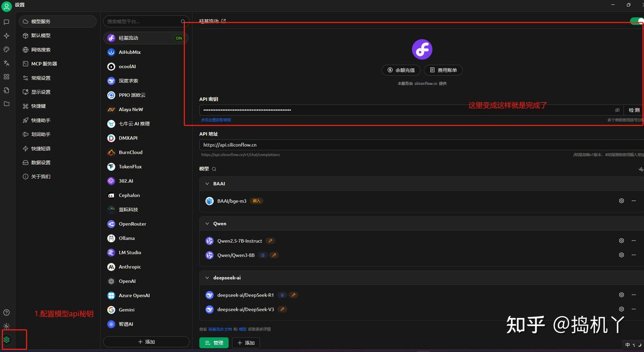The height and width of the screenshot is (352, 644).
Task: Open 快捷键 settings section
Action: 58,106
